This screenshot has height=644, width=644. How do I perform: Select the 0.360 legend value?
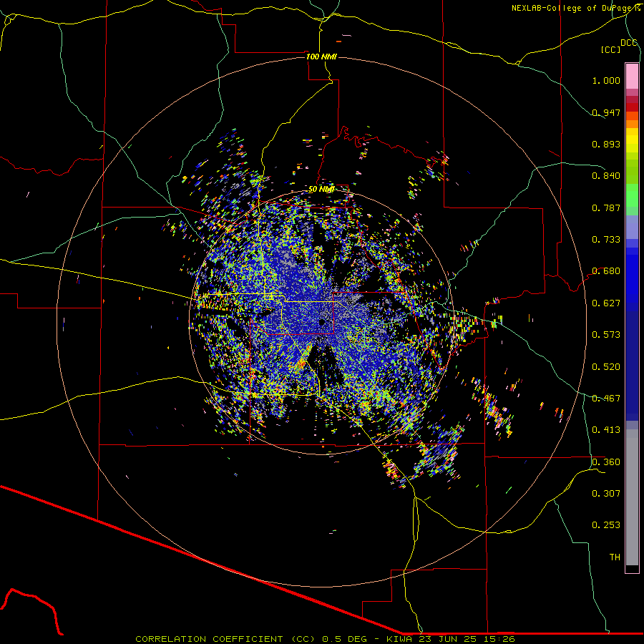coord(606,462)
